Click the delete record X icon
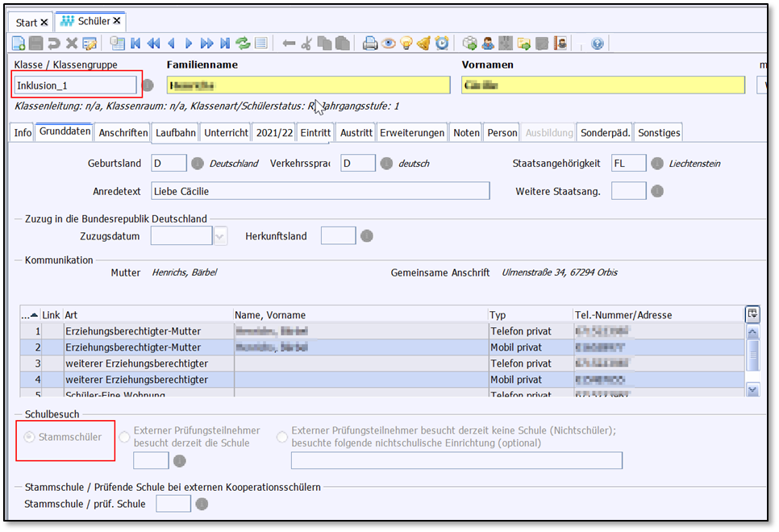This screenshot has width=779, height=532. tap(72, 44)
